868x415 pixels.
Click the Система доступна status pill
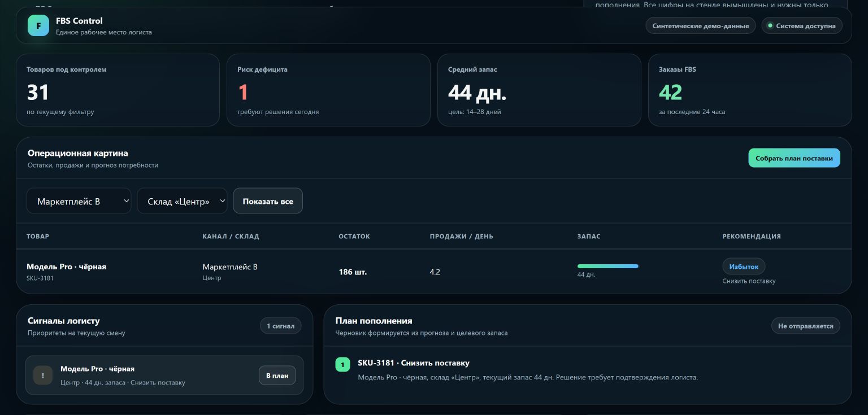pos(802,25)
